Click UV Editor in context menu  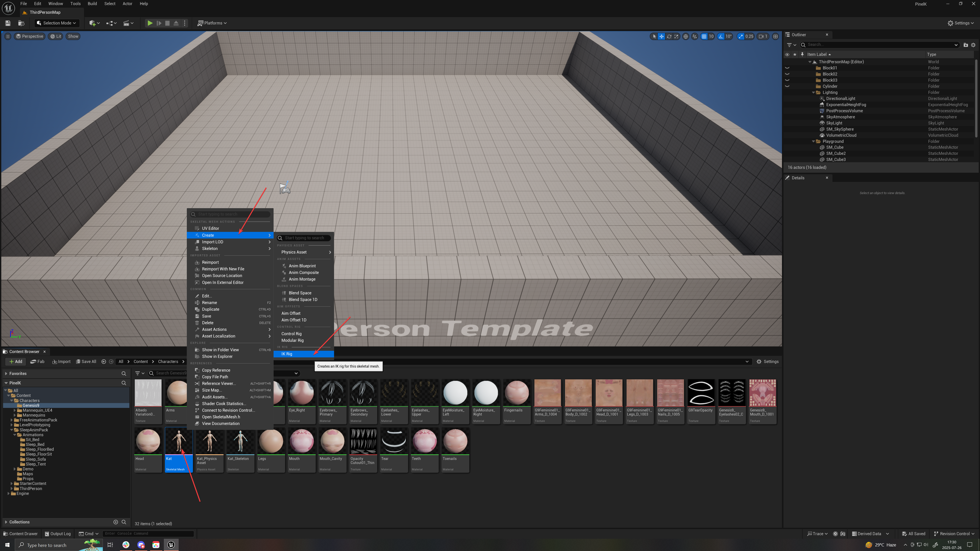coord(230,229)
